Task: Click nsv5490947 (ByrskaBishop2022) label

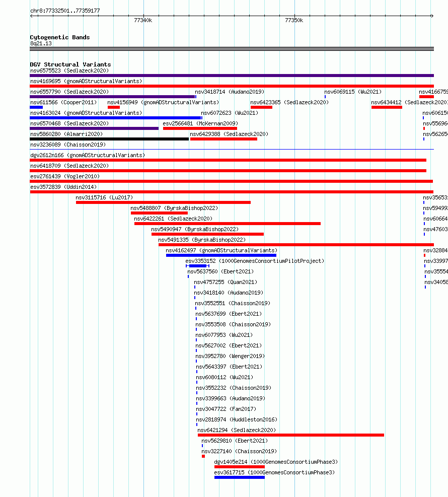Action: pyautogui.click(x=195, y=229)
